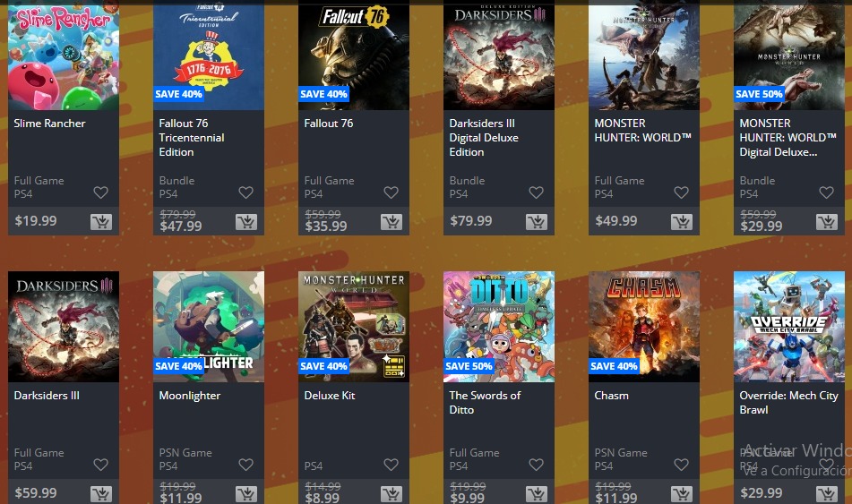Toggle wishlist heart for Deluxe Kit
The width and height of the screenshot is (852, 504).
click(x=392, y=465)
